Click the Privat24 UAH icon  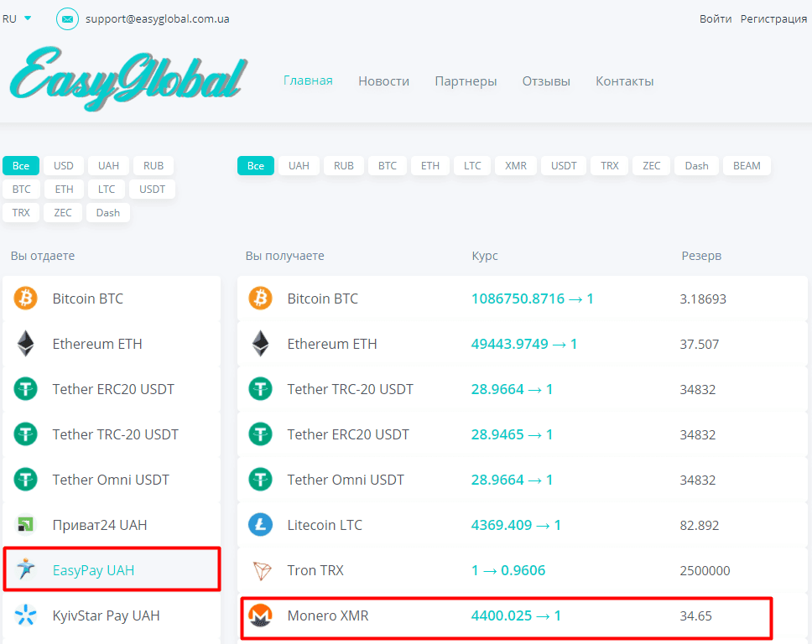(25, 523)
